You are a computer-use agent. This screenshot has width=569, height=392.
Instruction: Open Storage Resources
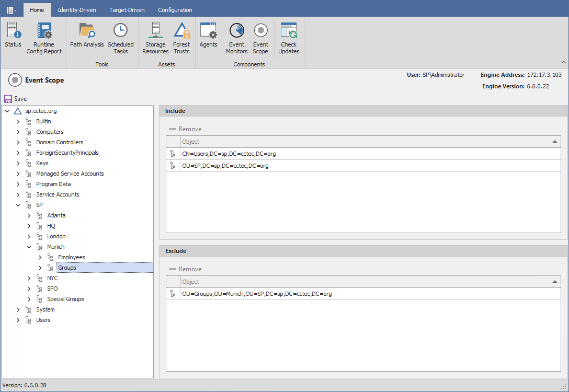(x=155, y=38)
